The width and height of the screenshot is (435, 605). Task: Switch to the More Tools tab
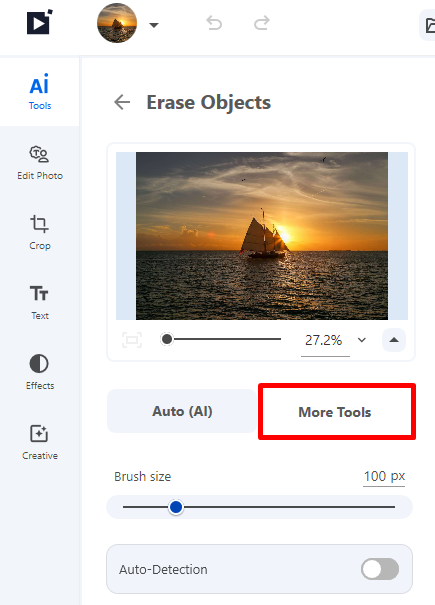[335, 412]
